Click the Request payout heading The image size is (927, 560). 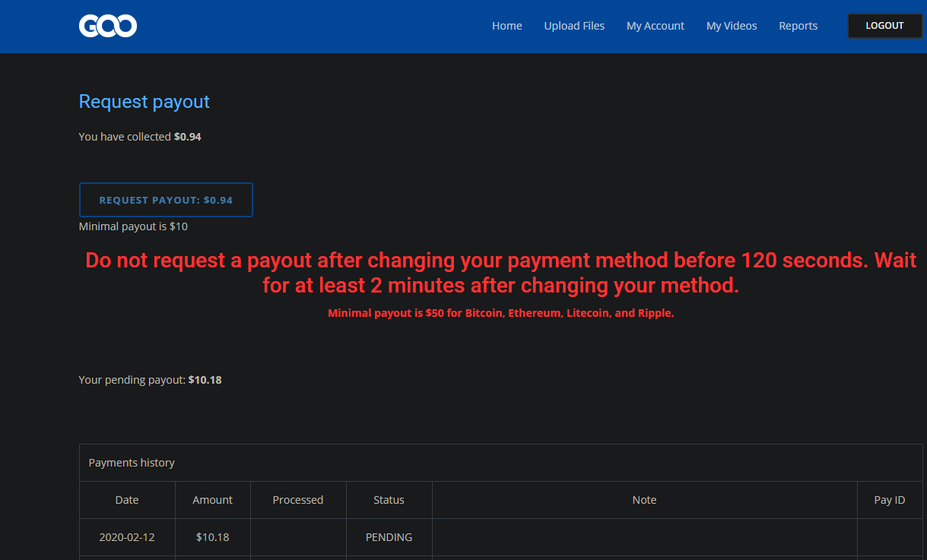144,102
